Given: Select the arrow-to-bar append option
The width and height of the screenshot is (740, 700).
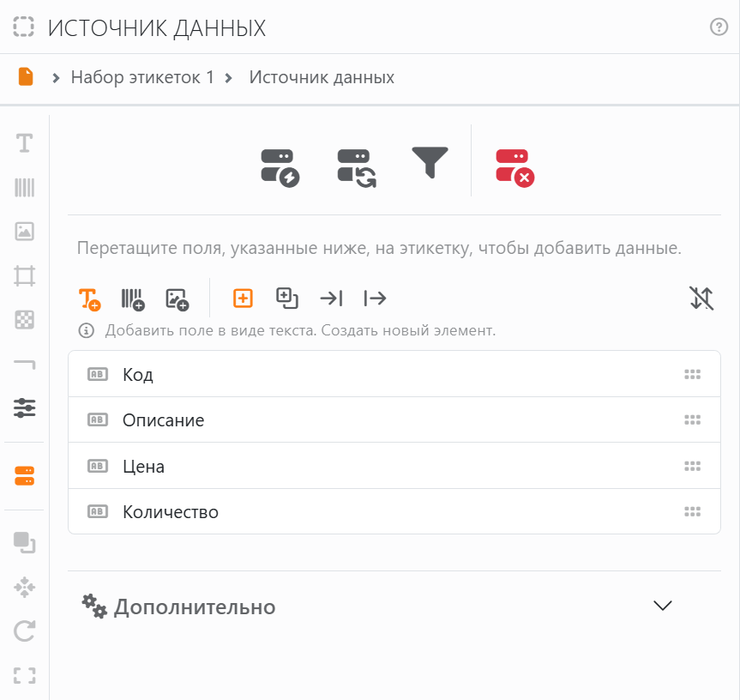Looking at the screenshot, I should [331, 299].
